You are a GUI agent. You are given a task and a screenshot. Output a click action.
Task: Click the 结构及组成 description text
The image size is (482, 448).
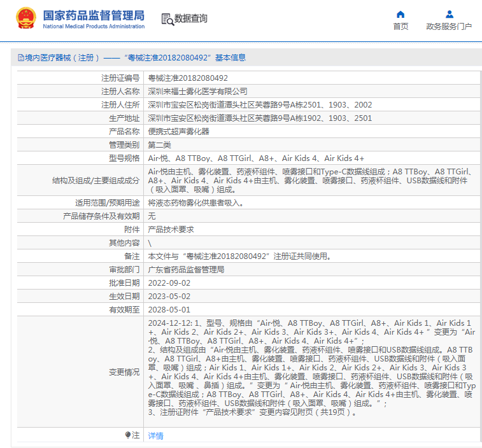point(311,180)
